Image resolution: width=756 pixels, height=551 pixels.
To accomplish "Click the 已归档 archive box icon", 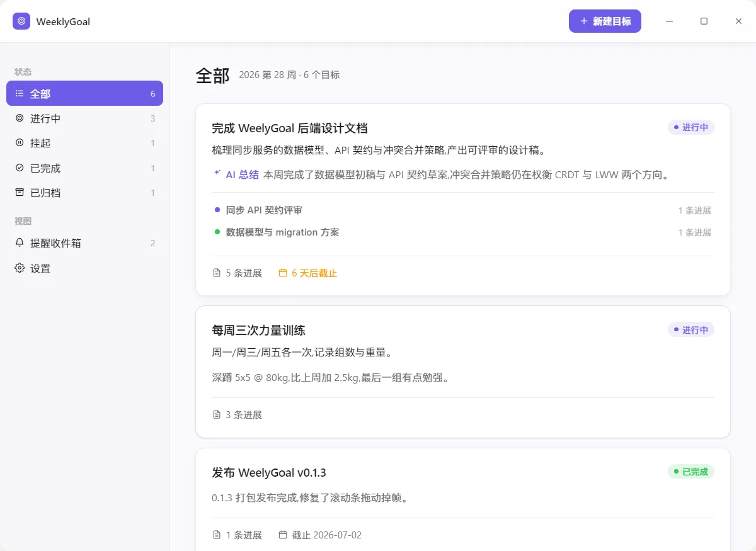I will [20, 193].
